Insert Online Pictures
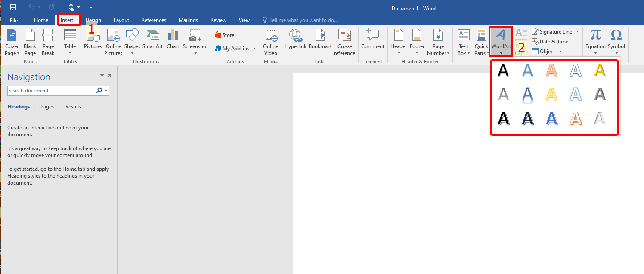 coord(113,43)
